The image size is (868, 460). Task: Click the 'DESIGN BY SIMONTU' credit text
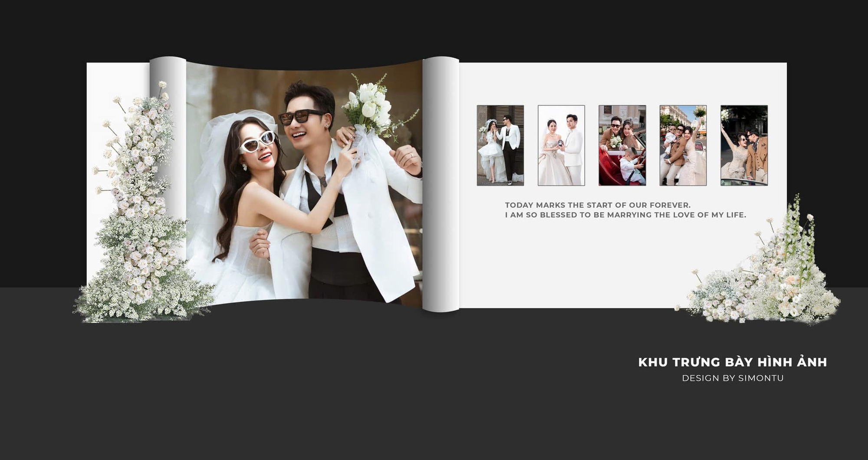[x=732, y=378]
